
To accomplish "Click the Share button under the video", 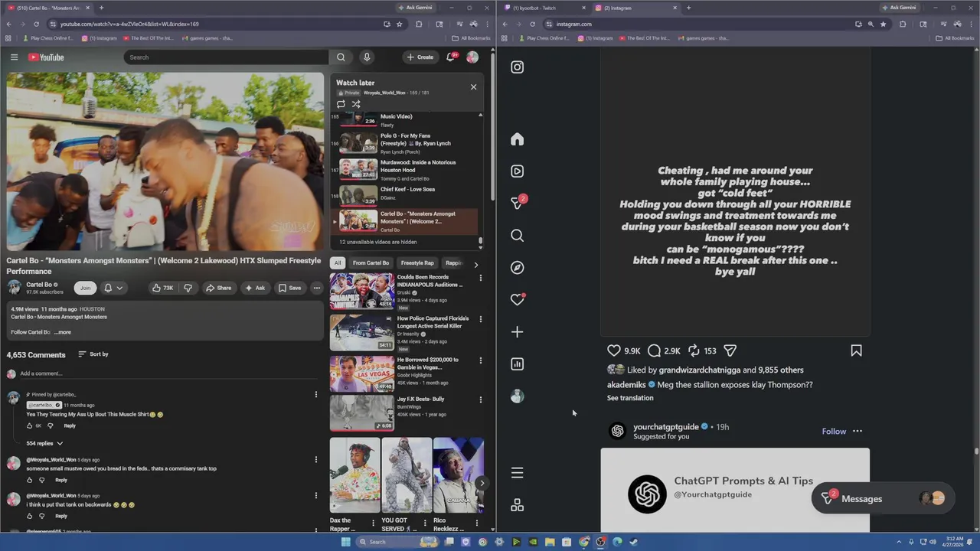I will (218, 288).
